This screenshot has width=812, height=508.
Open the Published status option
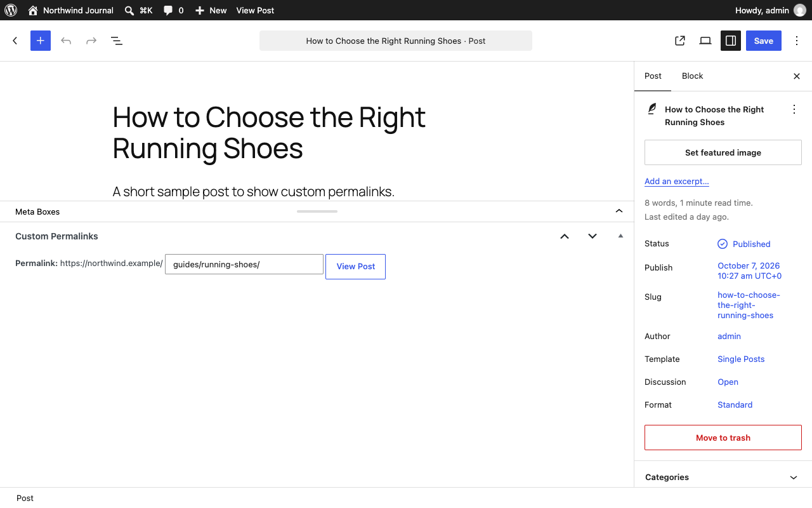[x=744, y=244]
